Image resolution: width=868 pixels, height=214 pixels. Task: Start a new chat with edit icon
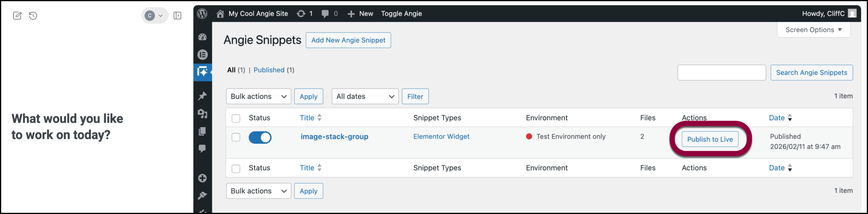17,16
